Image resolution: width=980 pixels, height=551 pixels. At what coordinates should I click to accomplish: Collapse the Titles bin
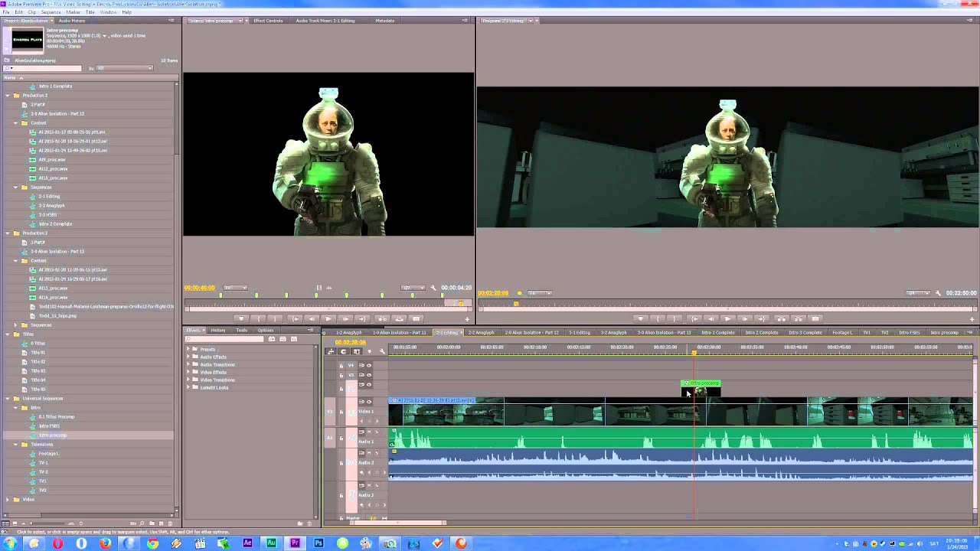point(7,334)
